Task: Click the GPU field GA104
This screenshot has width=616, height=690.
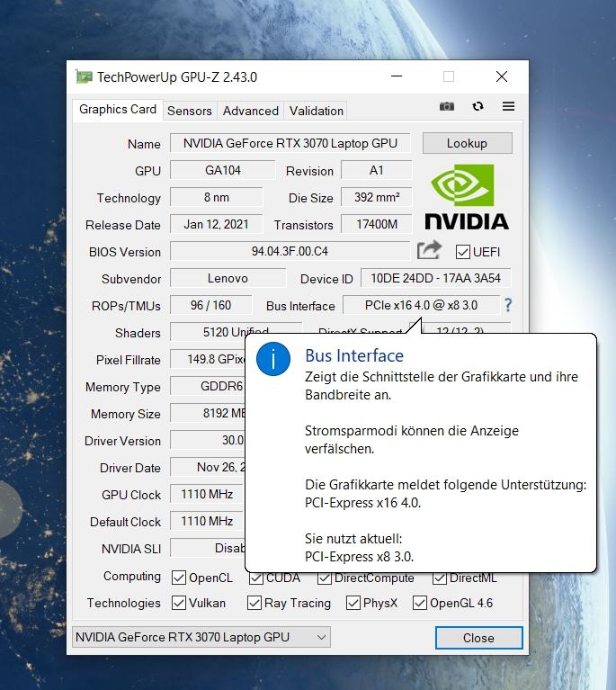Action: pos(223,170)
